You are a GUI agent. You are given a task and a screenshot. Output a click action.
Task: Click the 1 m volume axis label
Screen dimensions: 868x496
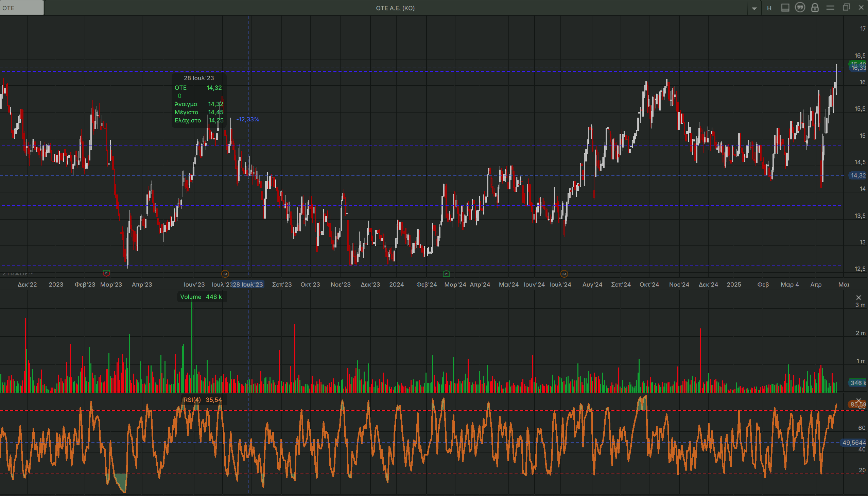pos(861,361)
